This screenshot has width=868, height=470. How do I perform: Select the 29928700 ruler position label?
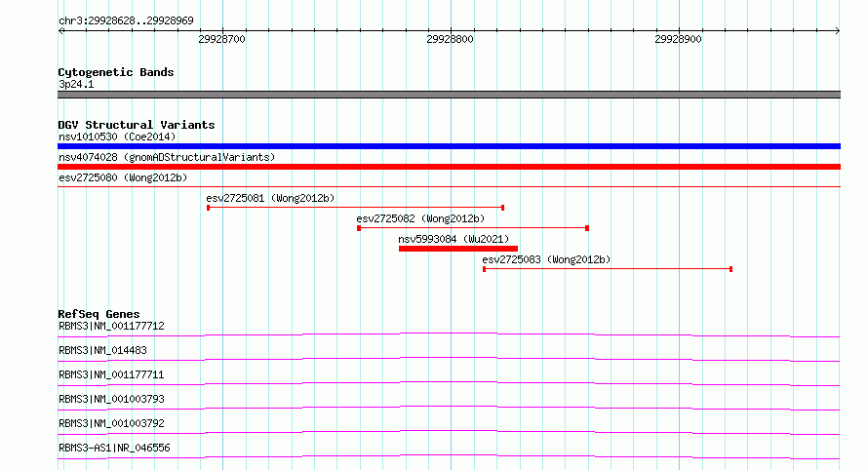point(221,39)
